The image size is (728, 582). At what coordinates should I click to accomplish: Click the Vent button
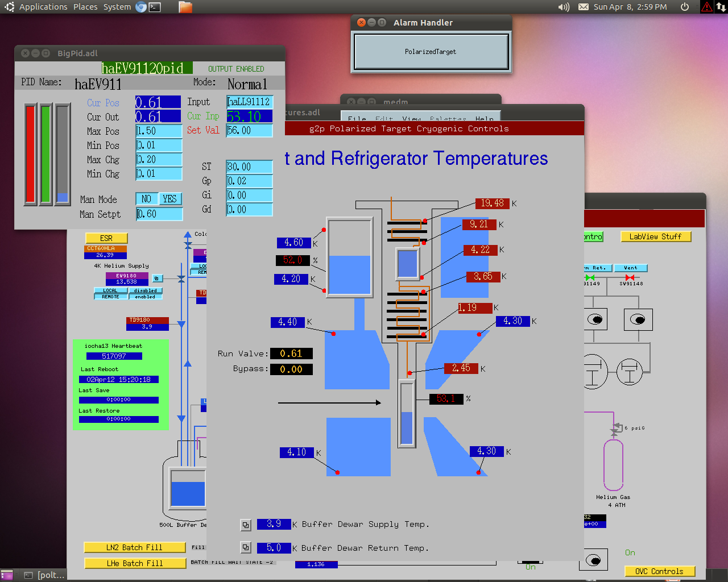point(631,268)
